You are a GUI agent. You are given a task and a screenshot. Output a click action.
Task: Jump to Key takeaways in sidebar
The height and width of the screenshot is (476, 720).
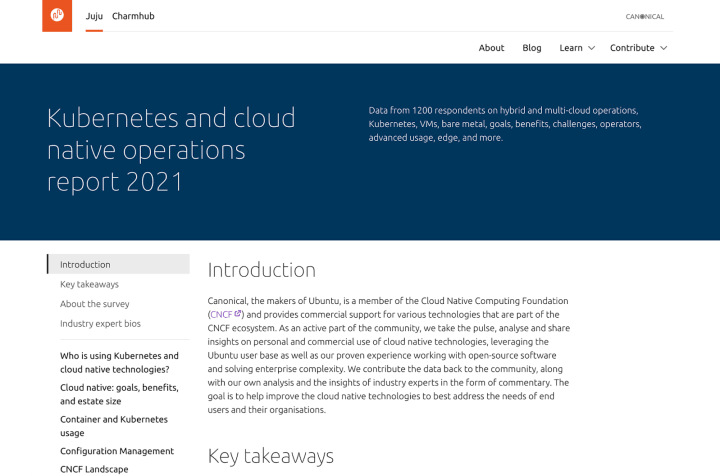point(90,284)
